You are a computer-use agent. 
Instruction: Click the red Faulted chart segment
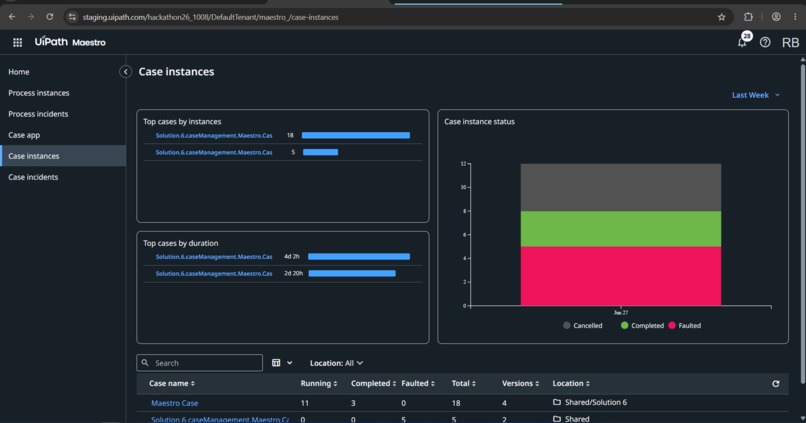click(x=620, y=276)
